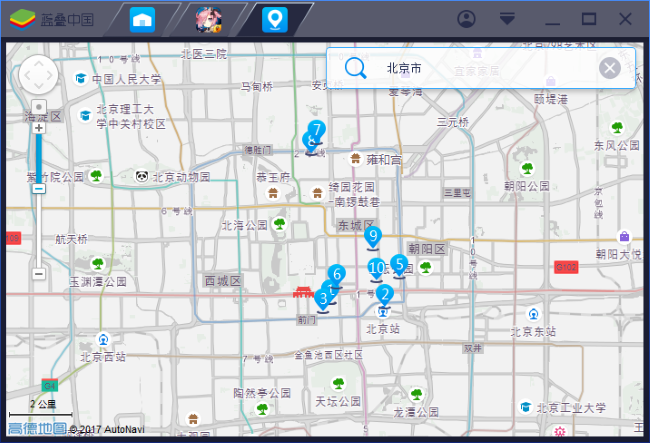Select map marker number 2
The height and width of the screenshot is (443, 650).
pyautogui.click(x=385, y=295)
